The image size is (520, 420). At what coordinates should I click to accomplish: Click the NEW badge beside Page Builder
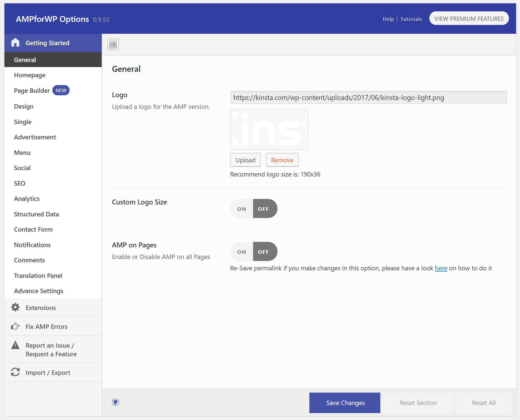61,90
